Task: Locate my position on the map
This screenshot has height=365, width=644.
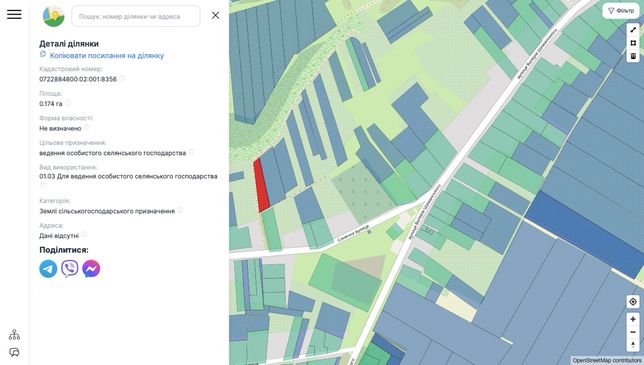Action: point(633,302)
